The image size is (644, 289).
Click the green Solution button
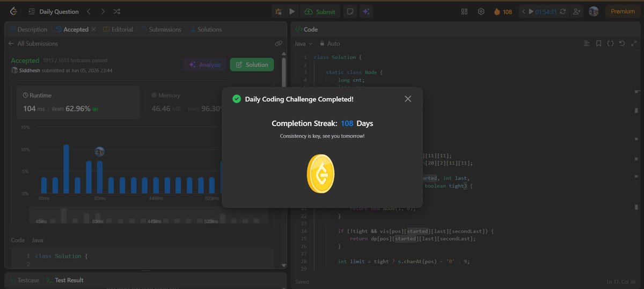252,64
